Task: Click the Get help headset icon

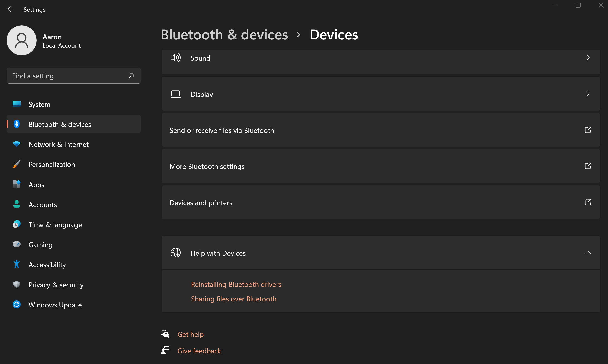Action: (x=165, y=334)
